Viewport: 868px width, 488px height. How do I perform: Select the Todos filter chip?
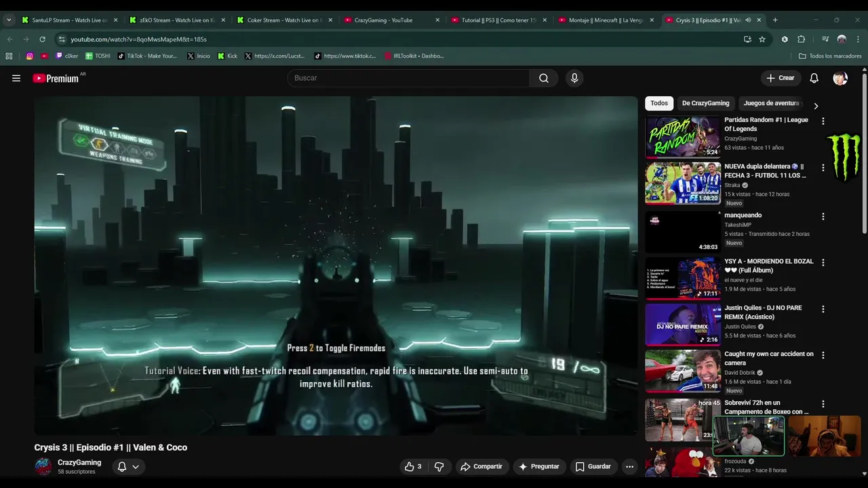tap(659, 103)
